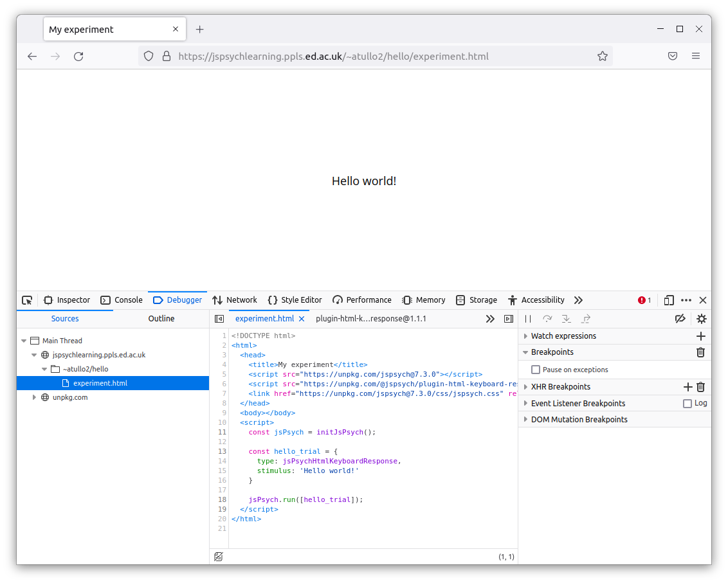Close the experiment.html editor tab

[302, 319]
